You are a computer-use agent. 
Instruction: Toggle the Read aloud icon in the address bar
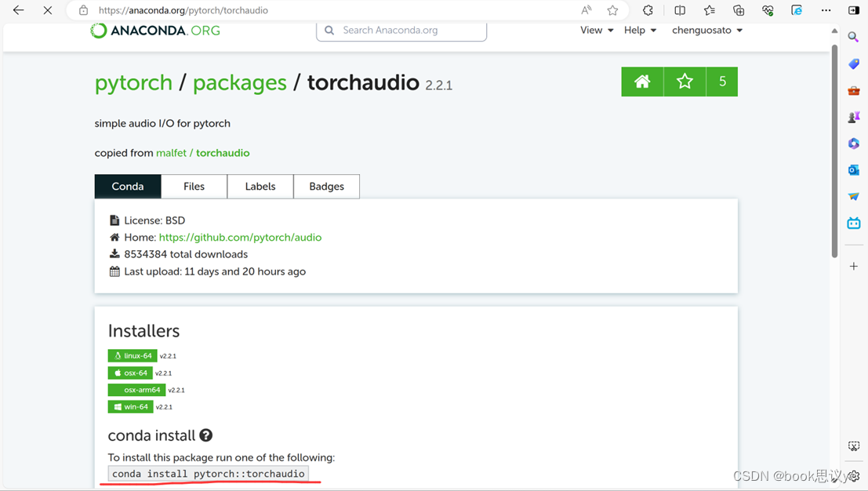pyautogui.click(x=587, y=10)
